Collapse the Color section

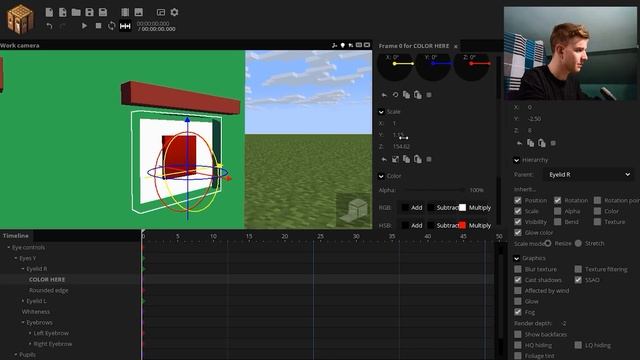pos(381,176)
